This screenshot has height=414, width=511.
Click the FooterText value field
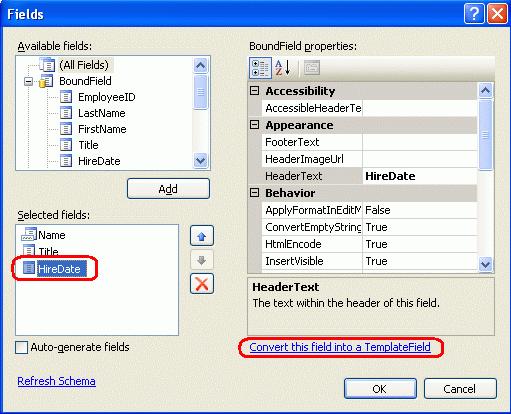pyautogui.click(x=420, y=142)
